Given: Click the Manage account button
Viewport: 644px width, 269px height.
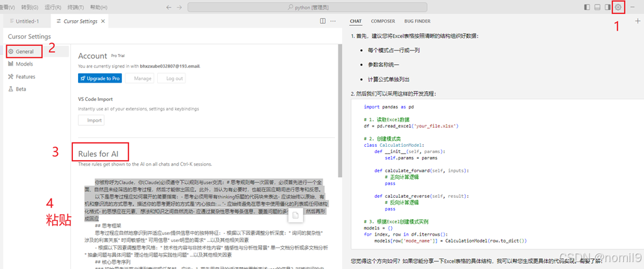Looking at the screenshot, I should coord(139,78).
